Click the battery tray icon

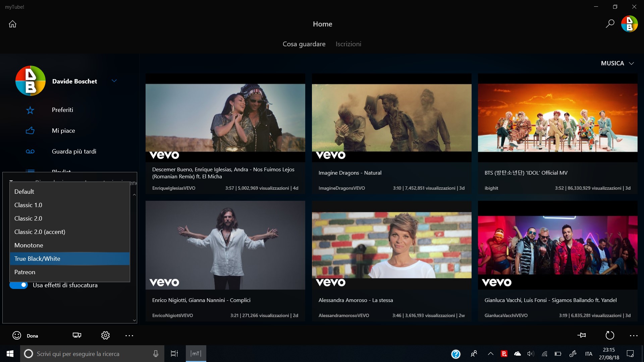558,354
